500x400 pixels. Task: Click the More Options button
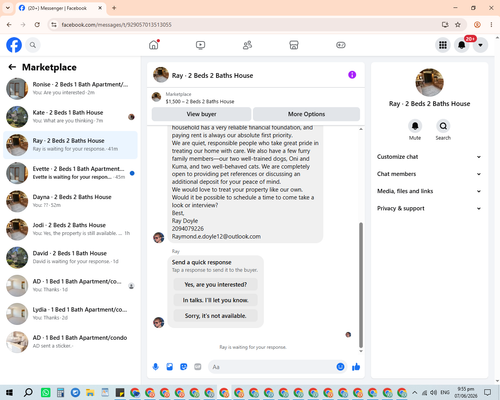point(306,114)
